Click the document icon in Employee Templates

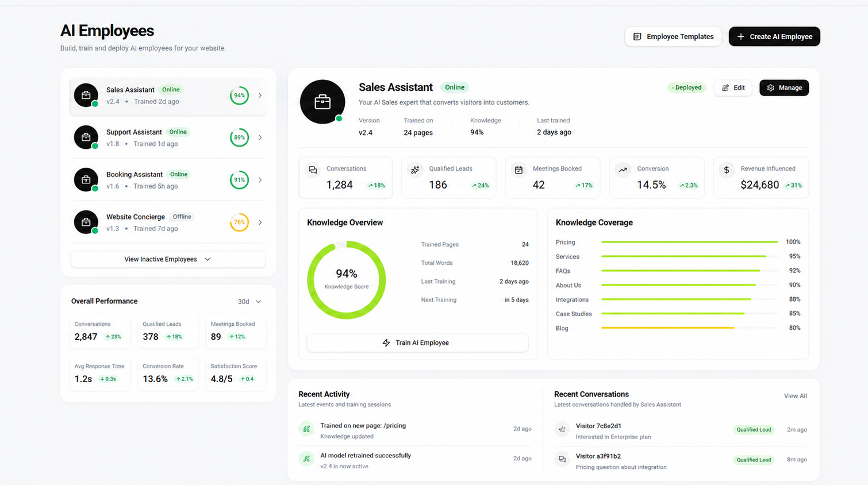637,37
